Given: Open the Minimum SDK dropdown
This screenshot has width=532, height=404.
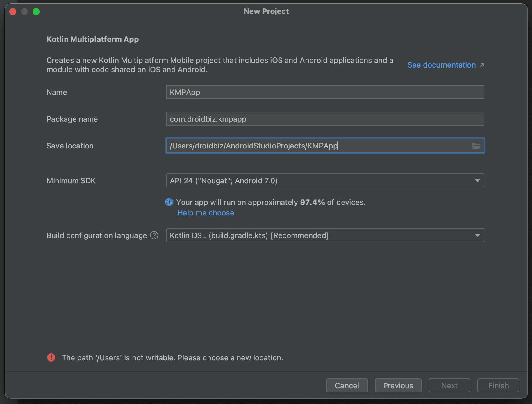Looking at the screenshot, I should 325,180.
